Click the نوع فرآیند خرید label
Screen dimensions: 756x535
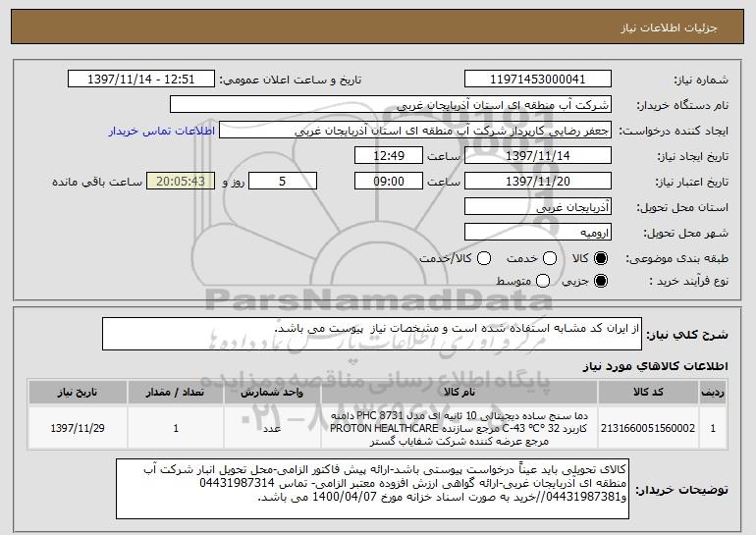coord(689,281)
